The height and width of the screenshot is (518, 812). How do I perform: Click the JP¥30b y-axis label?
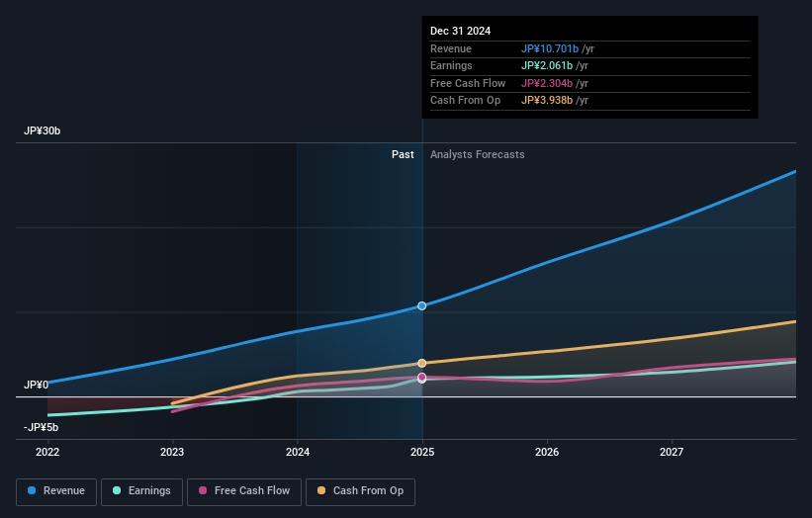tap(42, 130)
